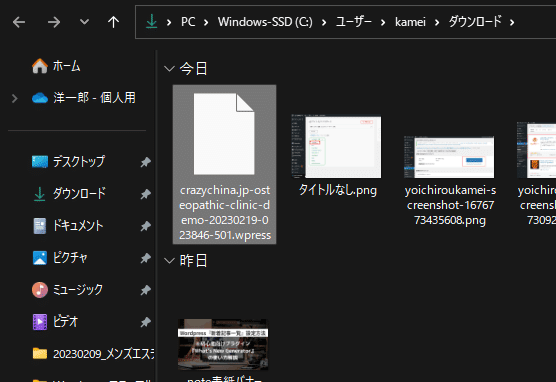The height and width of the screenshot is (382, 556).
Task: Click PC in the address breadcrumb
Action: (x=188, y=22)
